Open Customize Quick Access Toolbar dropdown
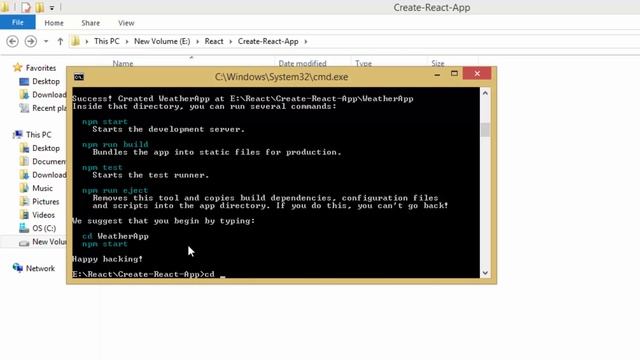The height and width of the screenshot is (360, 640). [x=52, y=8]
